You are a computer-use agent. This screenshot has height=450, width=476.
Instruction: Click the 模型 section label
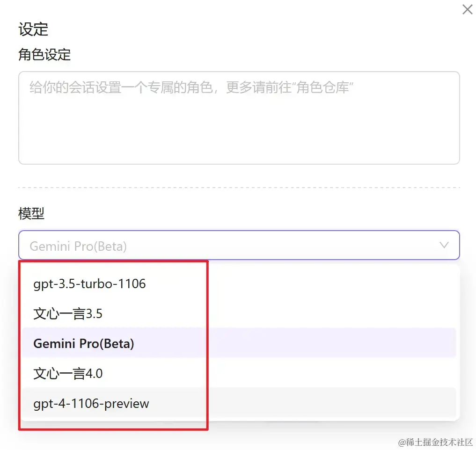click(31, 213)
